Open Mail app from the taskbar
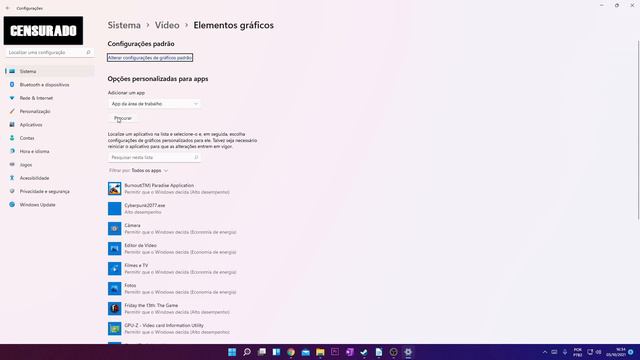The width and height of the screenshot is (640, 360). tap(306, 352)
